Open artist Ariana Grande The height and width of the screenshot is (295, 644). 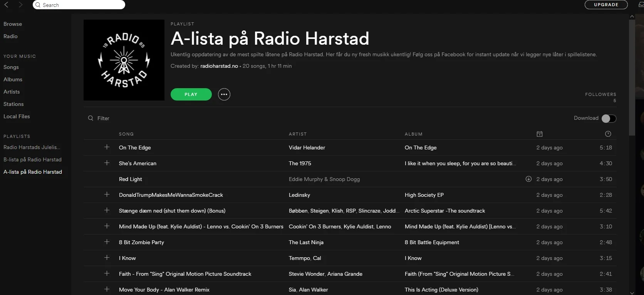(345, 274)
